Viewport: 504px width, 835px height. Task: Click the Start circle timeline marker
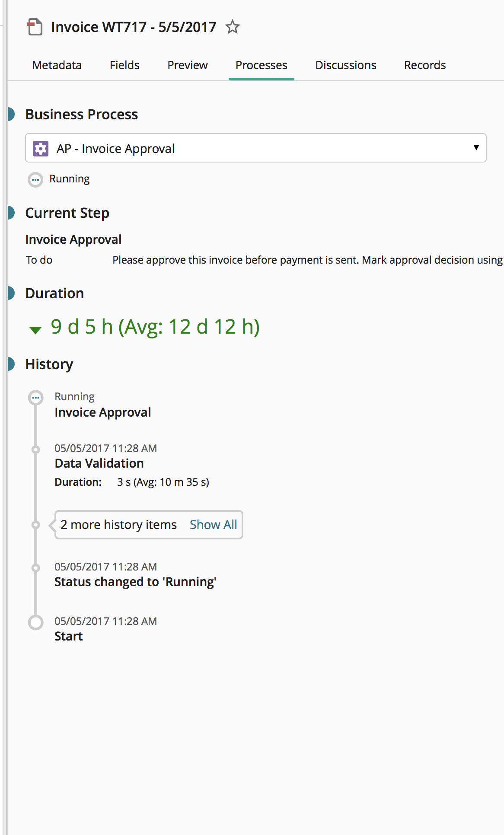[x=35, y=622]
